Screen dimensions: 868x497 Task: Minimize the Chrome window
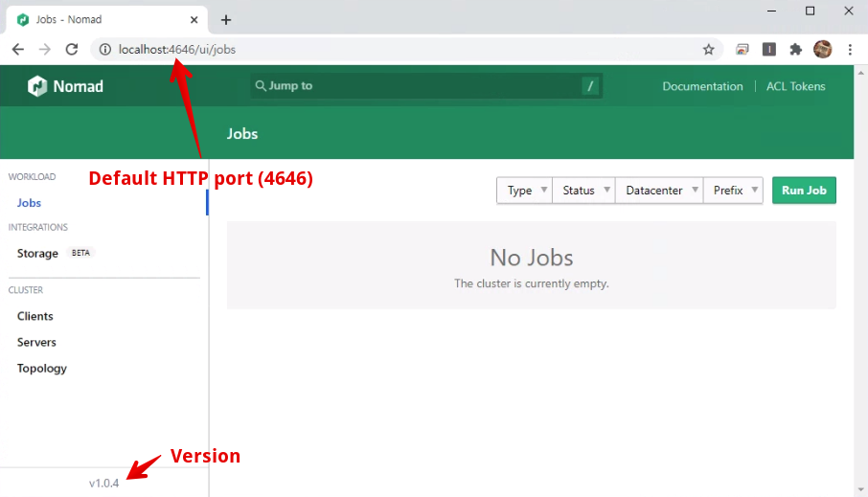pyautogui.click(x=771, y=11)
